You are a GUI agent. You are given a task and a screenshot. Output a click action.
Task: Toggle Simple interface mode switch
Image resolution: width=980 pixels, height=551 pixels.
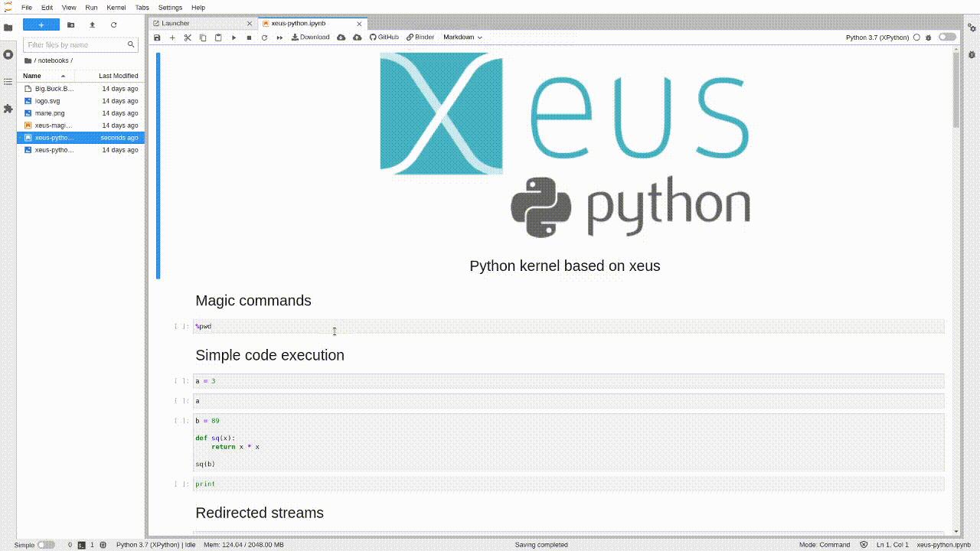coord(46,545)
